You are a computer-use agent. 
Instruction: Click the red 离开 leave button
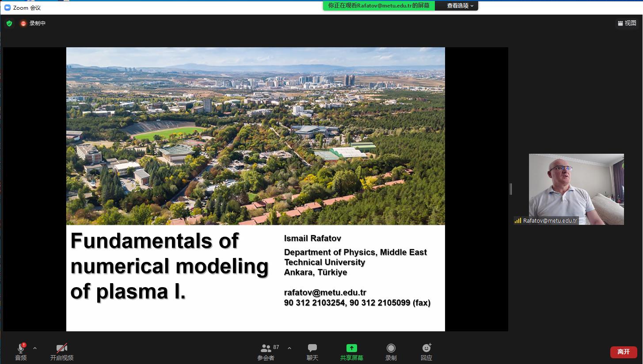click(624, 352)
